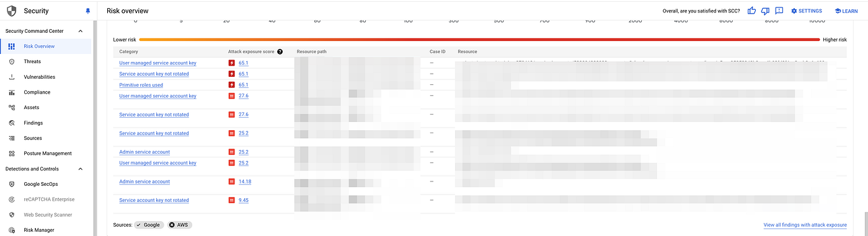Click the Risk Manager globe icon
This screenshot has height=236, width=868.
12,230
